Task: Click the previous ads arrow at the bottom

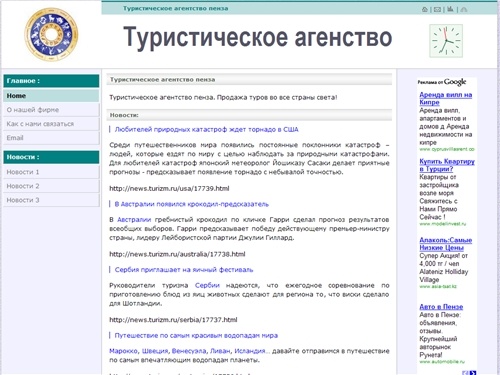Action: pyautogui.click(x=466, y=373)
